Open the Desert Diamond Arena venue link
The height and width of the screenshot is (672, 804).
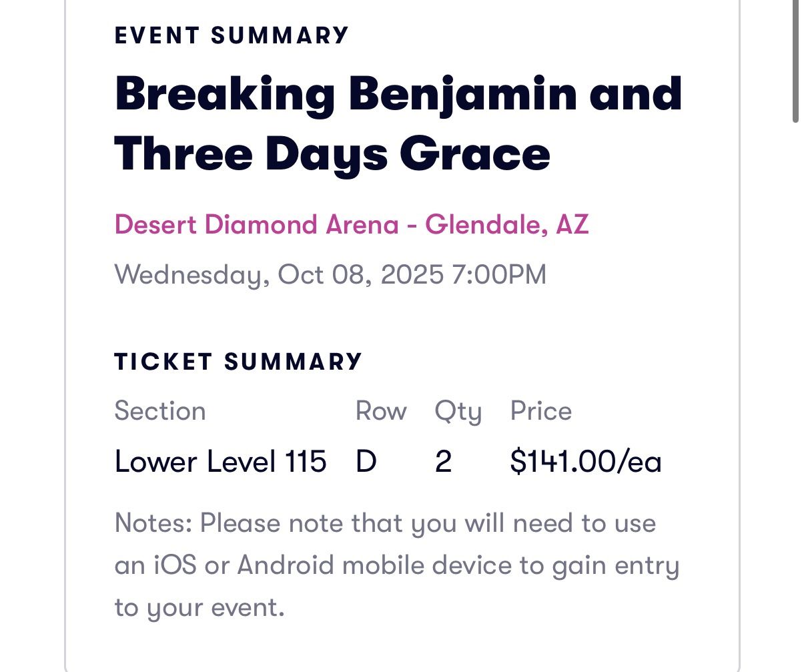(256, 225)
